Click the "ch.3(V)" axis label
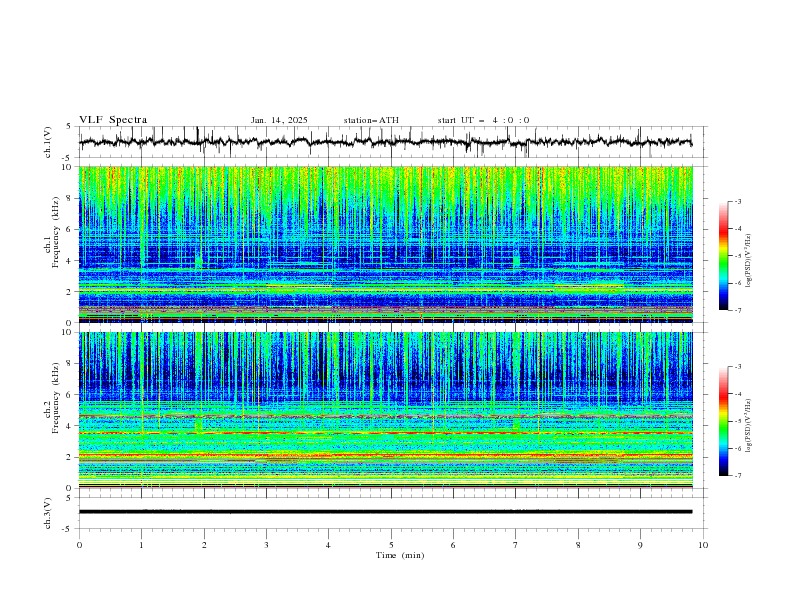 click(x=48, y=513)
